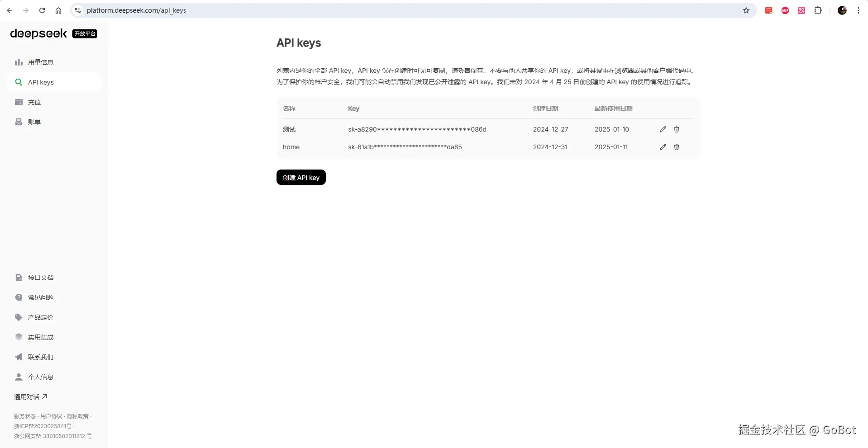Open 账单 in the sidebar
This screenshot has height=448, width=868.
tap(54, 122)
